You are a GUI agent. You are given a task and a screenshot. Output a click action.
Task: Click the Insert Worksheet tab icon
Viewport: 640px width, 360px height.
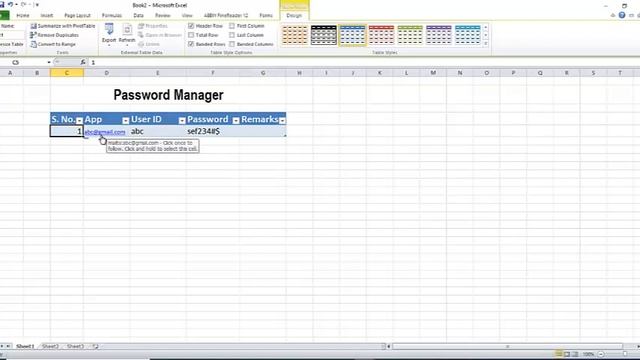point(96,346)
